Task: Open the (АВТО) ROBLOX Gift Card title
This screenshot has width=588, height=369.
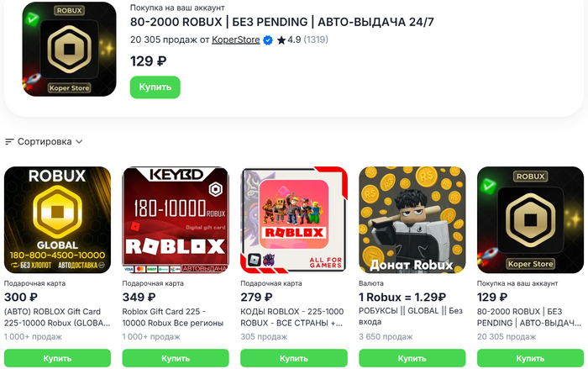Action: [57, 317]
